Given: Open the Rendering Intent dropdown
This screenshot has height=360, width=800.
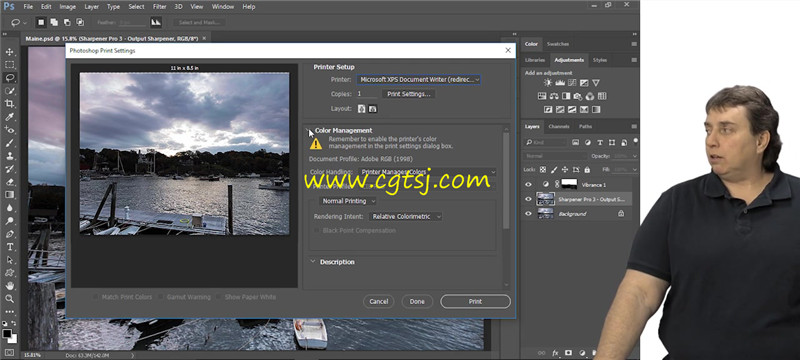Looking at the screenshot, I should (x=406, y=217).
